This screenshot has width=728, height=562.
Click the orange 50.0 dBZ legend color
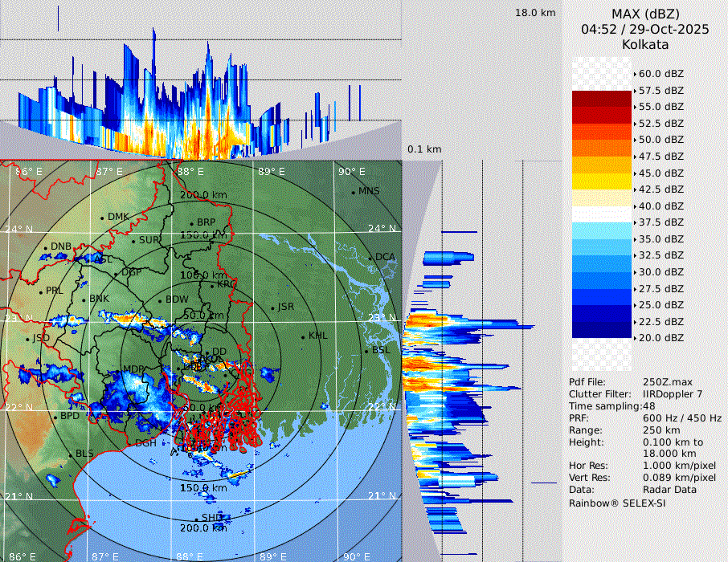pos(602,148)
